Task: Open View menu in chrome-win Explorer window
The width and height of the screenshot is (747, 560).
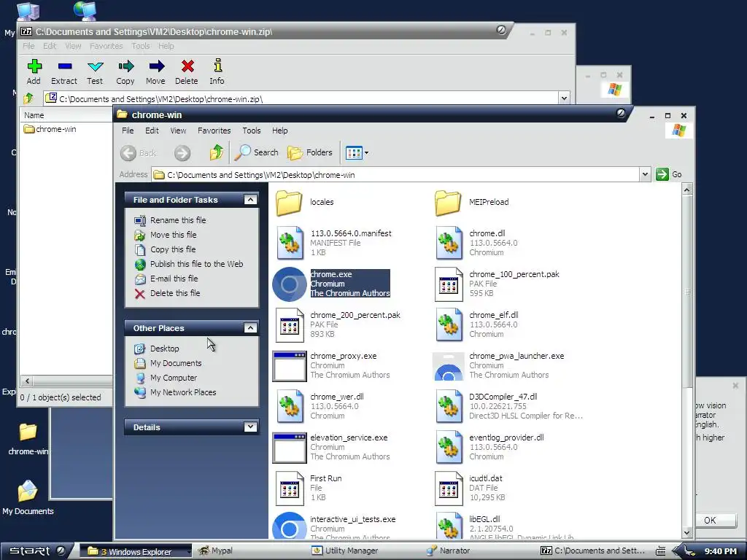Action: [x=178, y=131]
